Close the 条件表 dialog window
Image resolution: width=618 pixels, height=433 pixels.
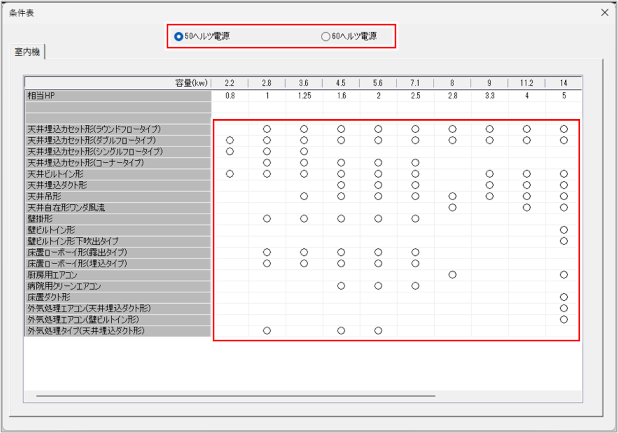pos(604,12)
